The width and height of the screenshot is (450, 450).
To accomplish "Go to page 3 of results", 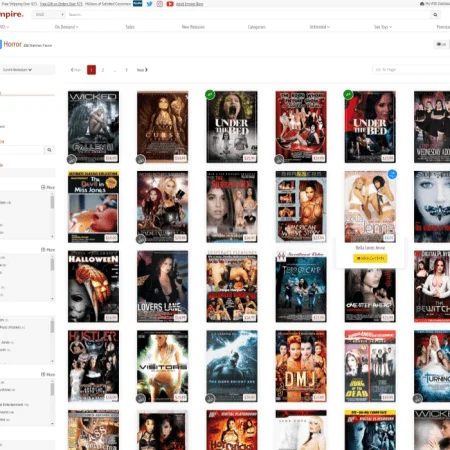I will (x=126, y=70).
